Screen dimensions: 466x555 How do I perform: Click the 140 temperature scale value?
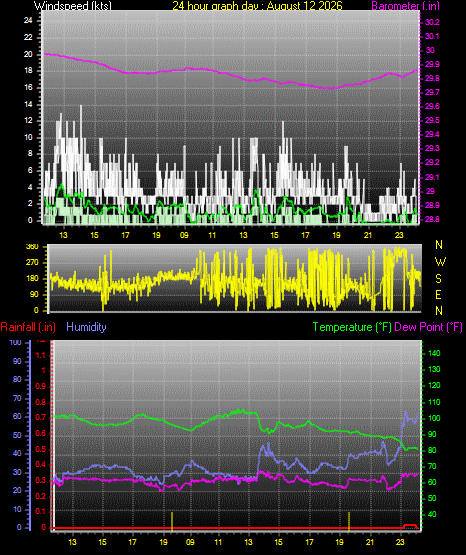coord(434,353)
